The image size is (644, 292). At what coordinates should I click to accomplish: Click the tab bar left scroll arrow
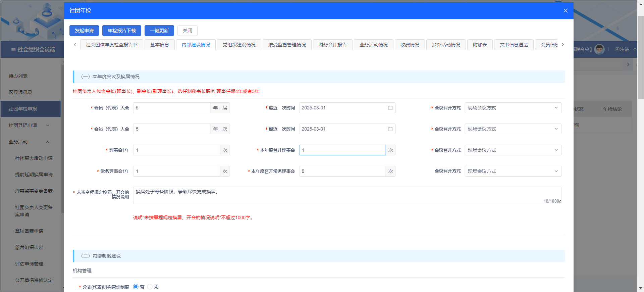(x=75, y=45)
